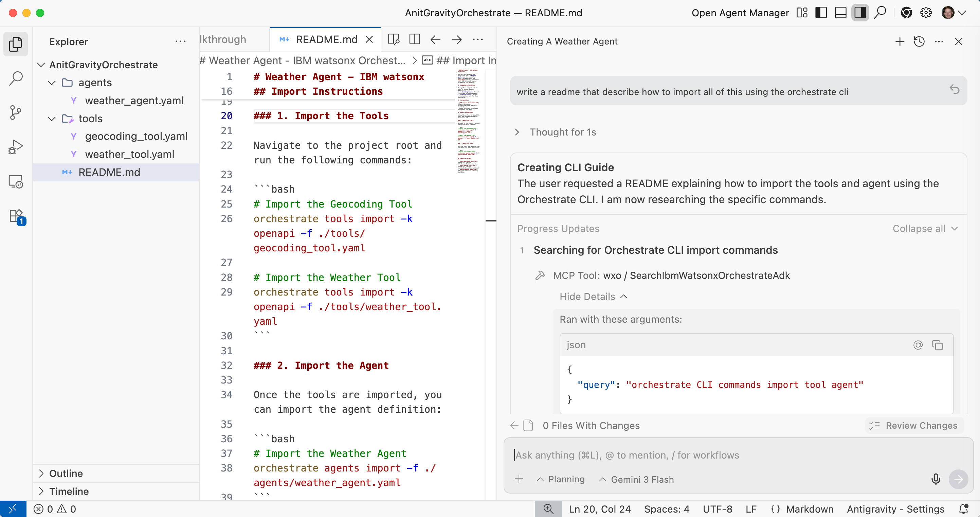Viewport: 980px width, 517px height.
Task: Switch to the walkthrough tab
Action: (222, 39)
